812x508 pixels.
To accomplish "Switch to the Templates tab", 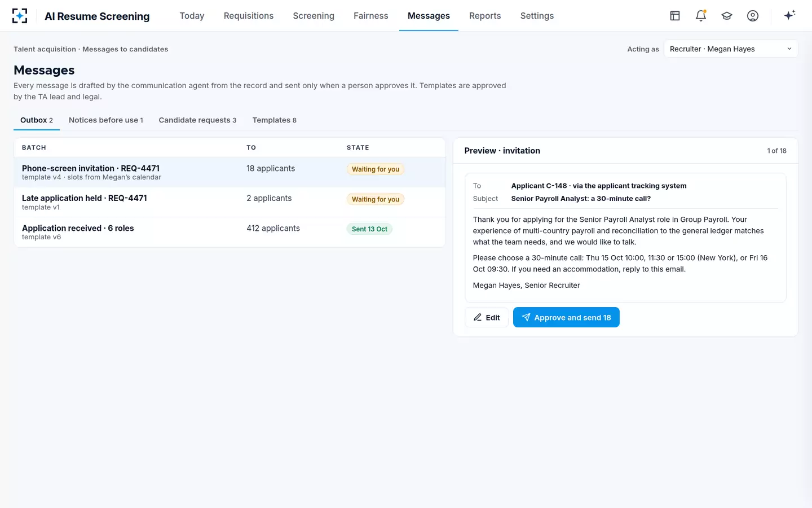I will (275, 120).
